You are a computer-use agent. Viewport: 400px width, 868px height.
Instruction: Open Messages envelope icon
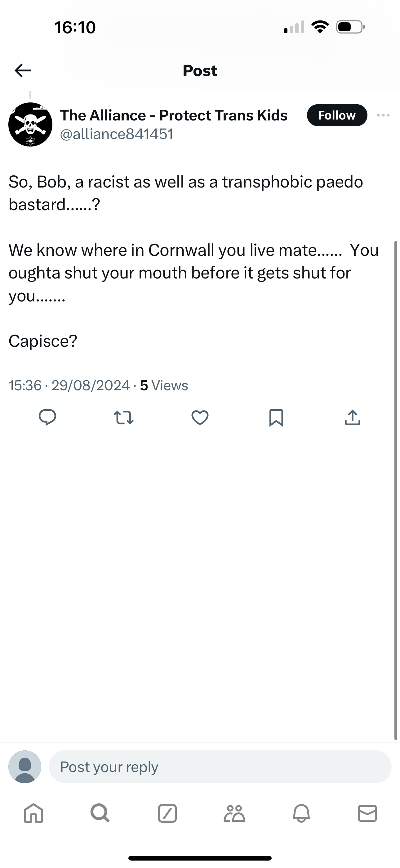pos(367,813)
